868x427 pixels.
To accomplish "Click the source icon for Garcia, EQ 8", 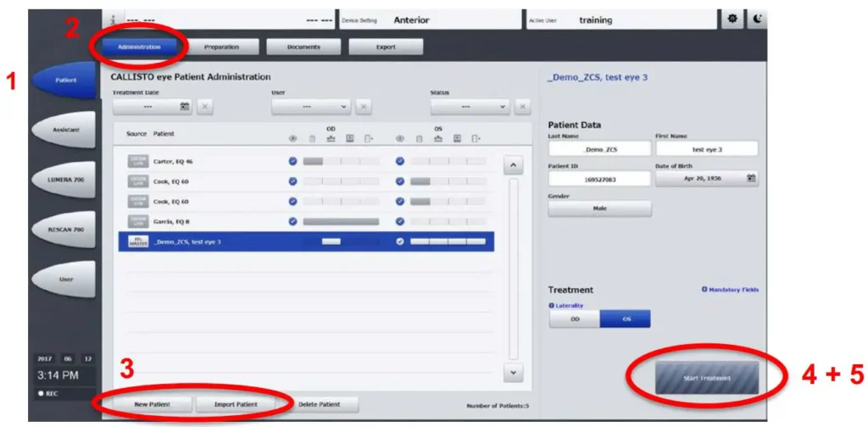I will click(137, 221).
